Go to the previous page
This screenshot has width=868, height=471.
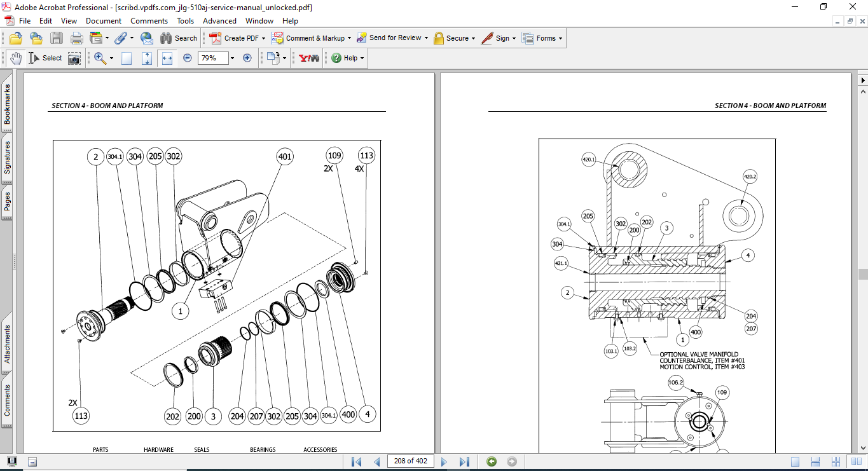click(x=376, y=461)
